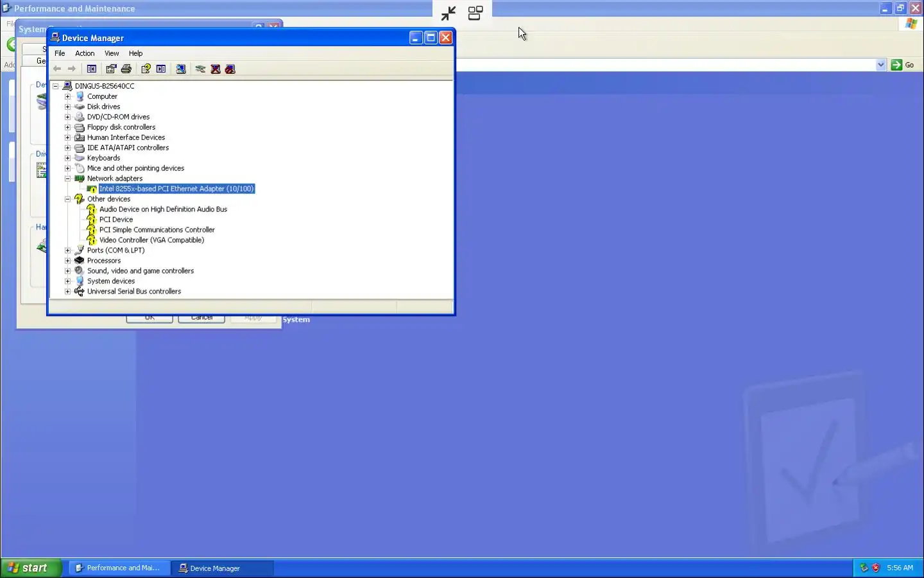This screenshot has width=924, height=578.
Task: Click the network tray icon beside the shield
Action: (864, 568)
